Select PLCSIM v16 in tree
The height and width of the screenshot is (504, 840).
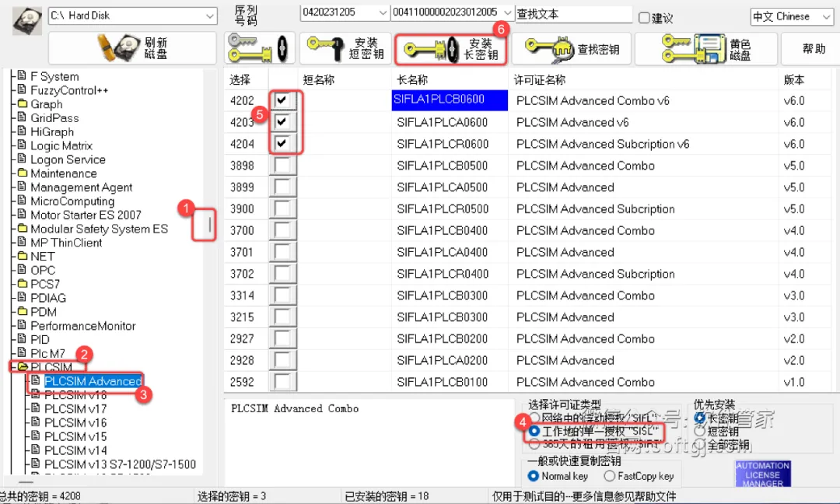pos(75,422)
